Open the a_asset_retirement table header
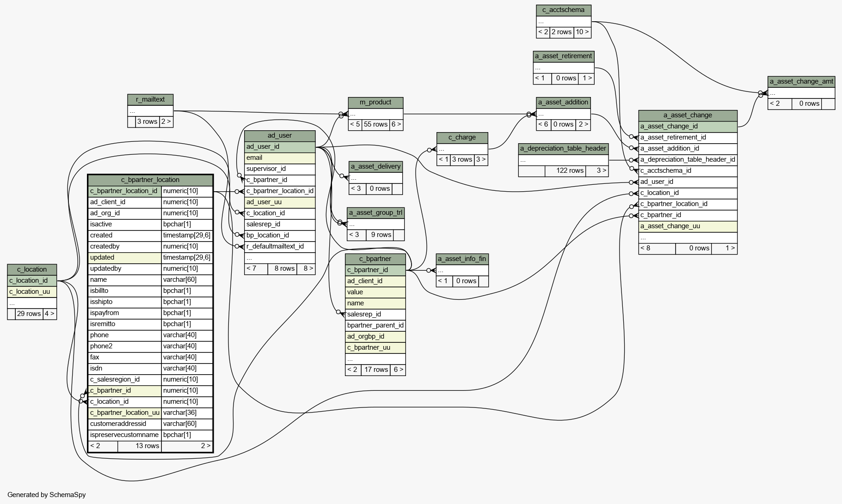Screen dimensions: 842x504 click(x=563, y=56)
